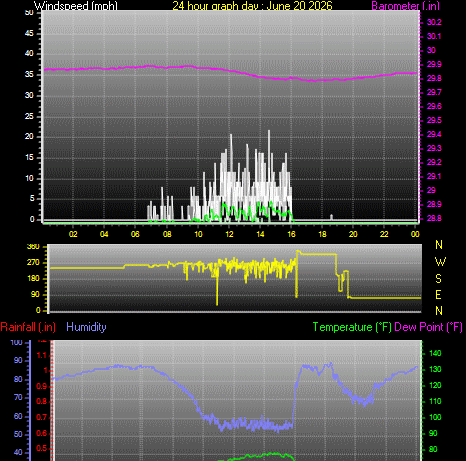Click the 14 hour label on time axis
The width and height of the screenshot is (466, 461).
[x=260, y=234]
